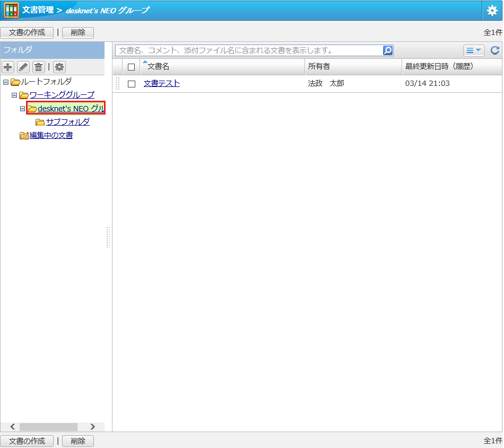Viewport: 504px width, 448px height.
Task: Click scrollbar right arrow in folder pane
Action: click(x=92, y=426)
